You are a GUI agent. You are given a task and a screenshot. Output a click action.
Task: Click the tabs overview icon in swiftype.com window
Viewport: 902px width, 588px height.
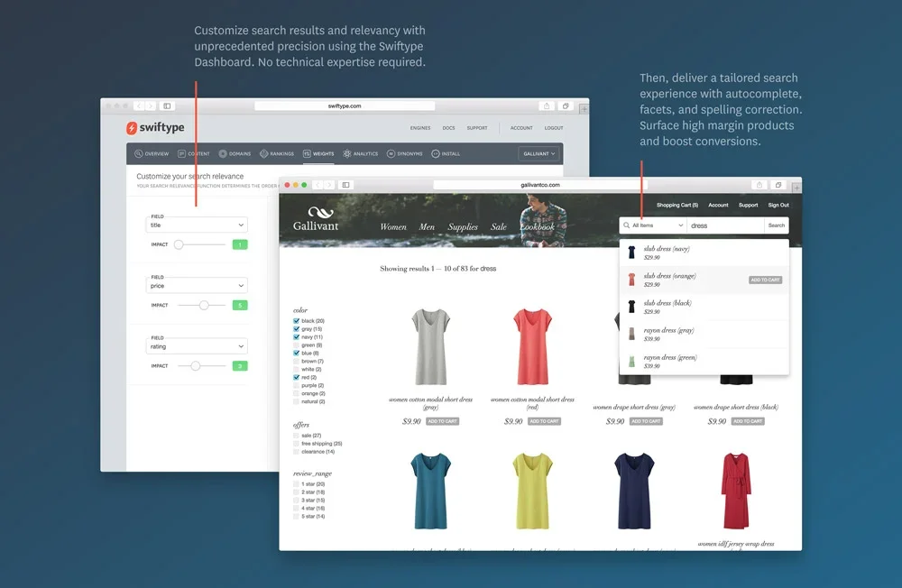(566, 106)
